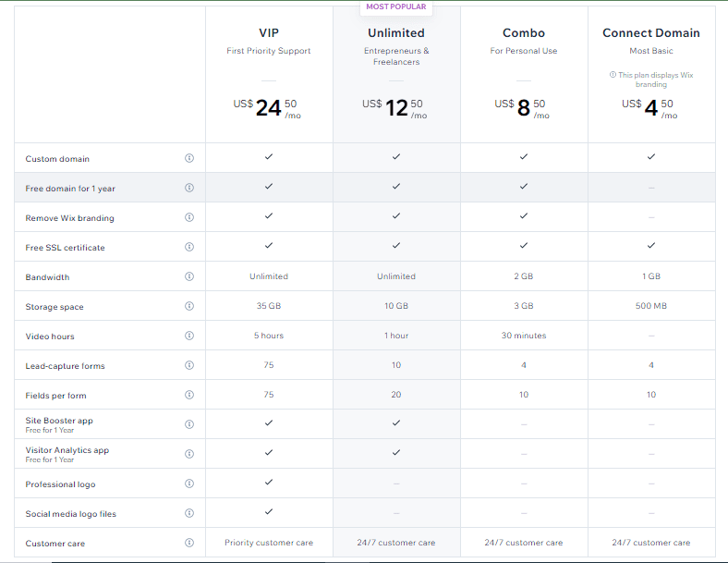The image size is (728, 563).
Task: Click the info icon beside Fields per form
Action: pos(189,395)
